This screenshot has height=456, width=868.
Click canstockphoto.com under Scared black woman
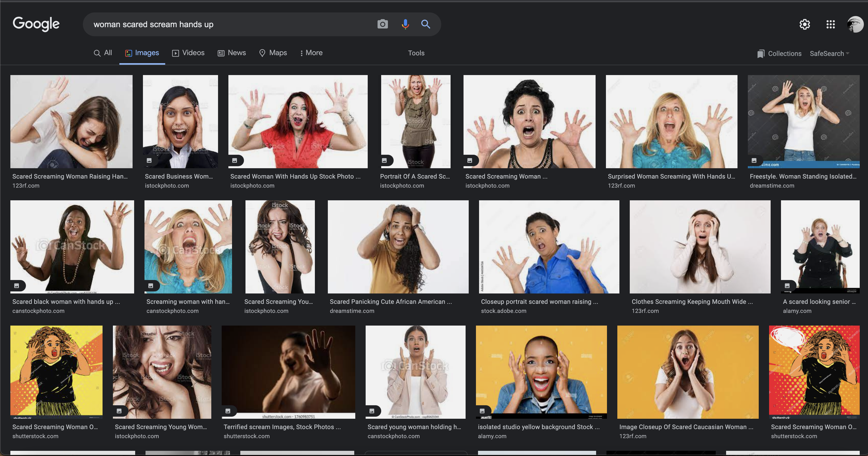(38, 311)
